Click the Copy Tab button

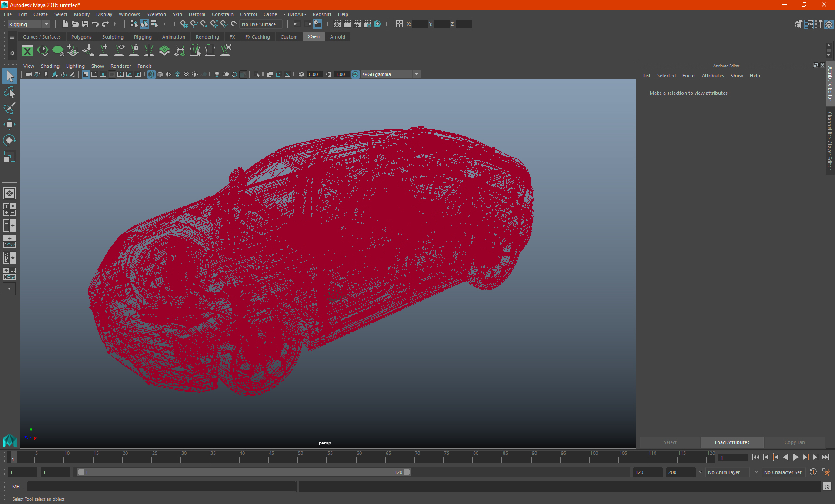pyautogui.click(x=795, y=442)
